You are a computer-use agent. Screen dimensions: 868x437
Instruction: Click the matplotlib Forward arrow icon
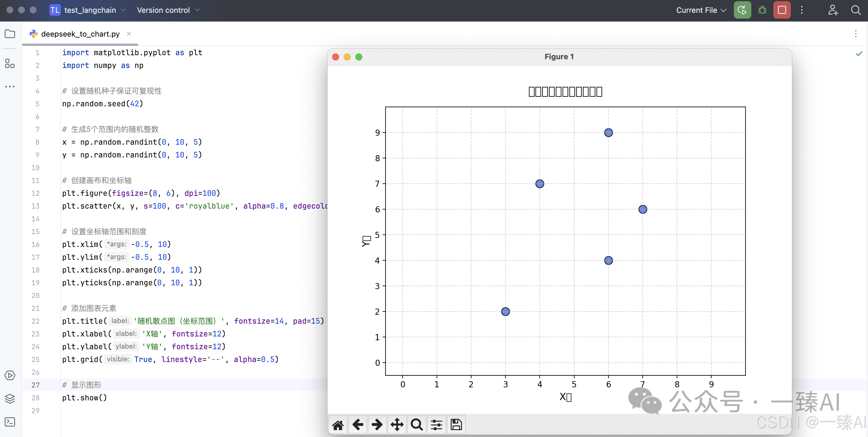[x=377, y=425]
